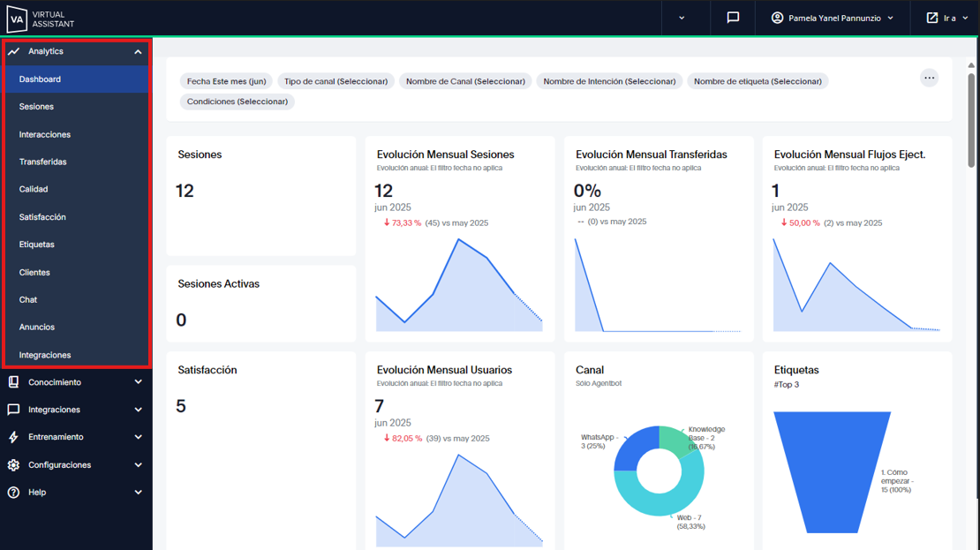Open the Ir a dropdown chevron
The image size is (980, 550).
(x=965, y=19)
